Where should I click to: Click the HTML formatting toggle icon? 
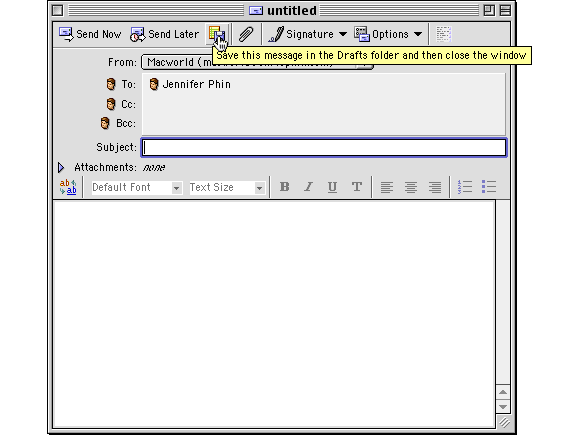click(68, 187)
